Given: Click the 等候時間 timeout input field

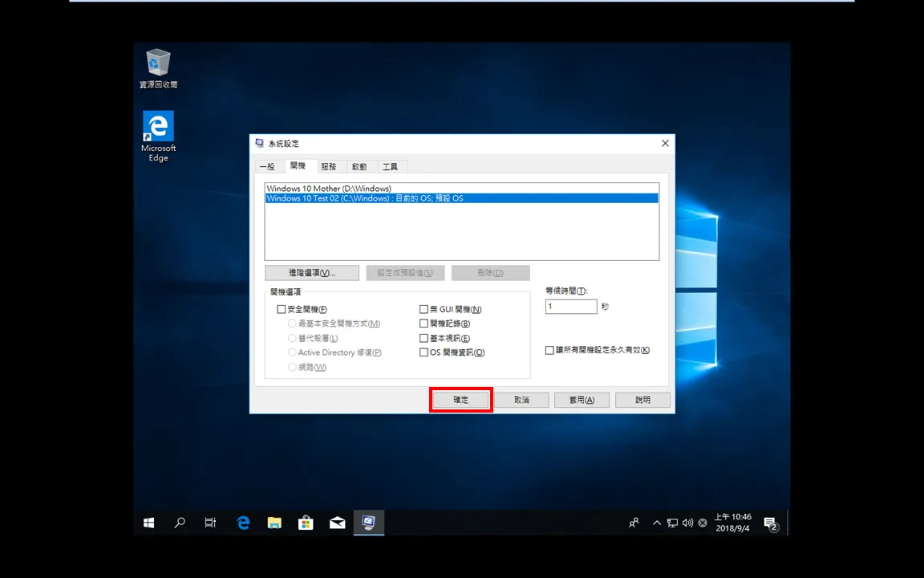Looking at the screenshot, I should [571, 306].
